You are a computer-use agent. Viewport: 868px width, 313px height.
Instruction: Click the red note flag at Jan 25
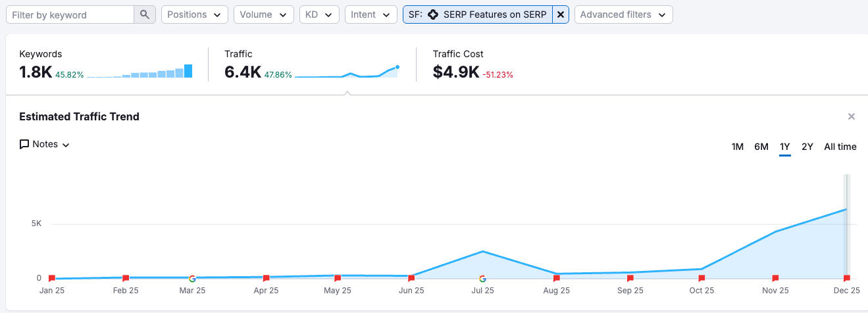52,278
